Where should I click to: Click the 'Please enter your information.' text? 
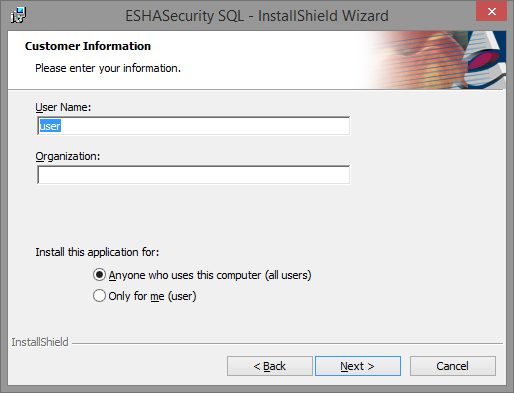pos(108,68)
